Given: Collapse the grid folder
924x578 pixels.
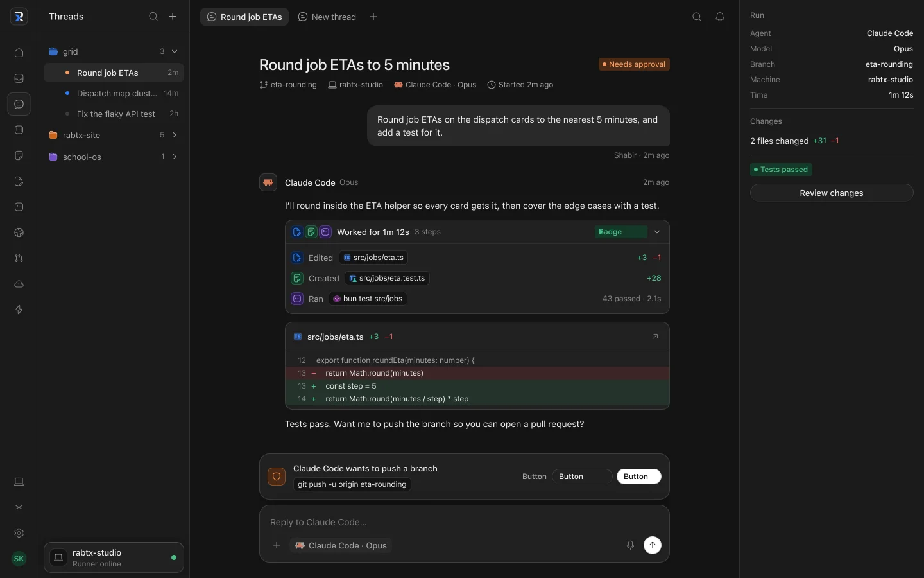Looking at the screenshot, I should point(175,51).
